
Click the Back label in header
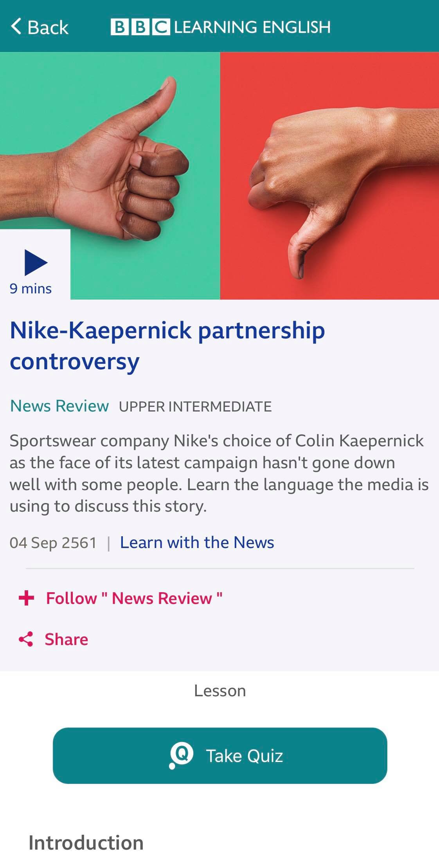(x=48, y=27)
